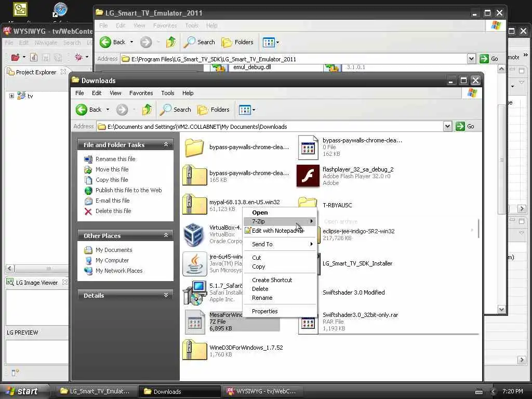Select flashplayer_32_sa_debug_2 Flash icon
Screen dimensions: 532x399
click(x=308, y=176)
